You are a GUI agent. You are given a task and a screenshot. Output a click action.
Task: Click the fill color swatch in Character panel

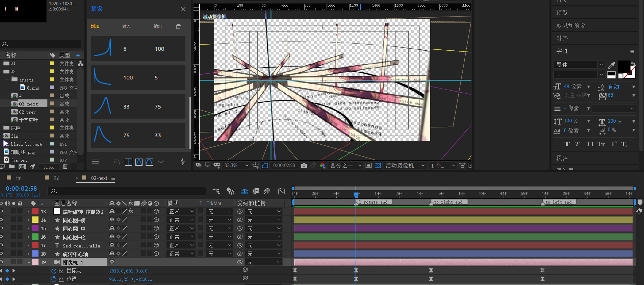[x=623, y=67]
